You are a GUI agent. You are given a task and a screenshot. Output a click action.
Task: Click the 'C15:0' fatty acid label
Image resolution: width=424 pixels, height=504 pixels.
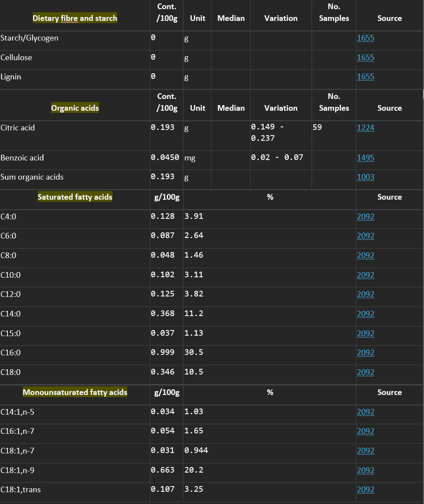[x=10, y=334]
